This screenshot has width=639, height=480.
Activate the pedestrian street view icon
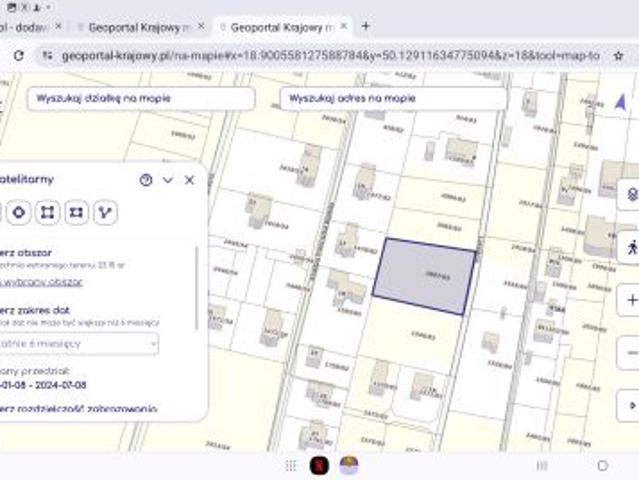pos(631,246)
